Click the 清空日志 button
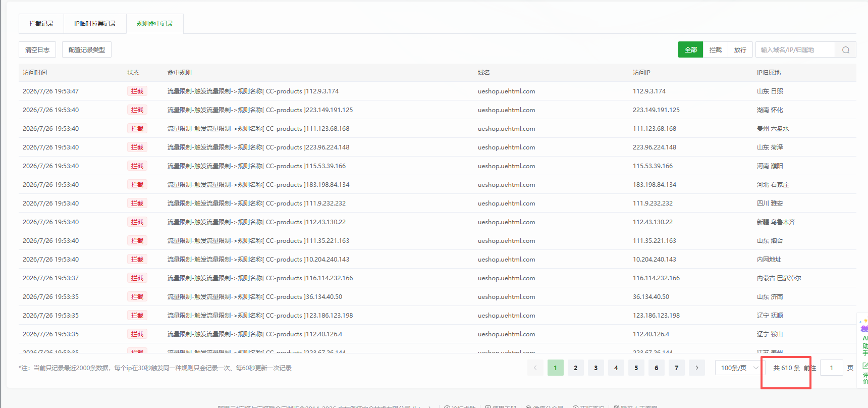 tap(37, 50)
